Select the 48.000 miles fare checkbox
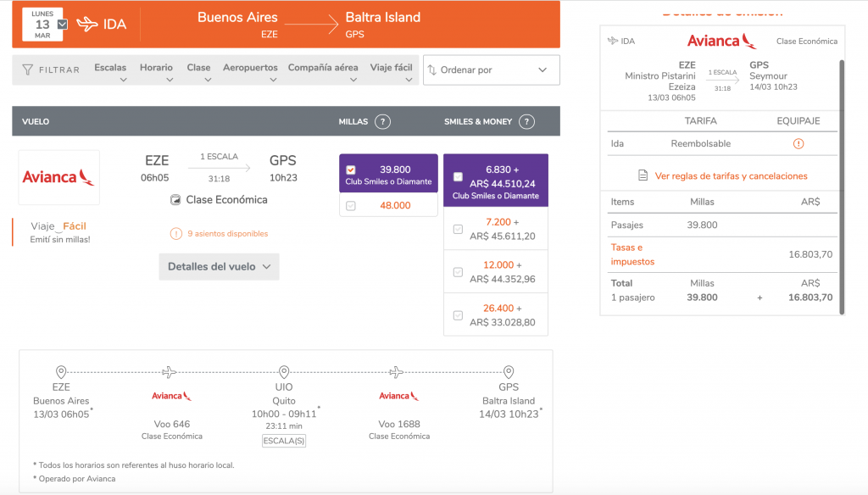The height and width of the screenshot is (495, 868). point(351,206)
